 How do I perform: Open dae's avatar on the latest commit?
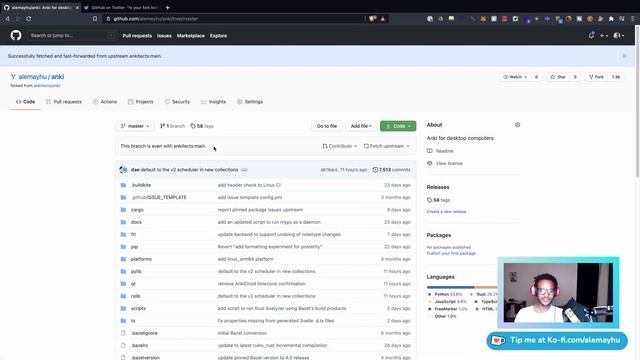coord(123,170)
